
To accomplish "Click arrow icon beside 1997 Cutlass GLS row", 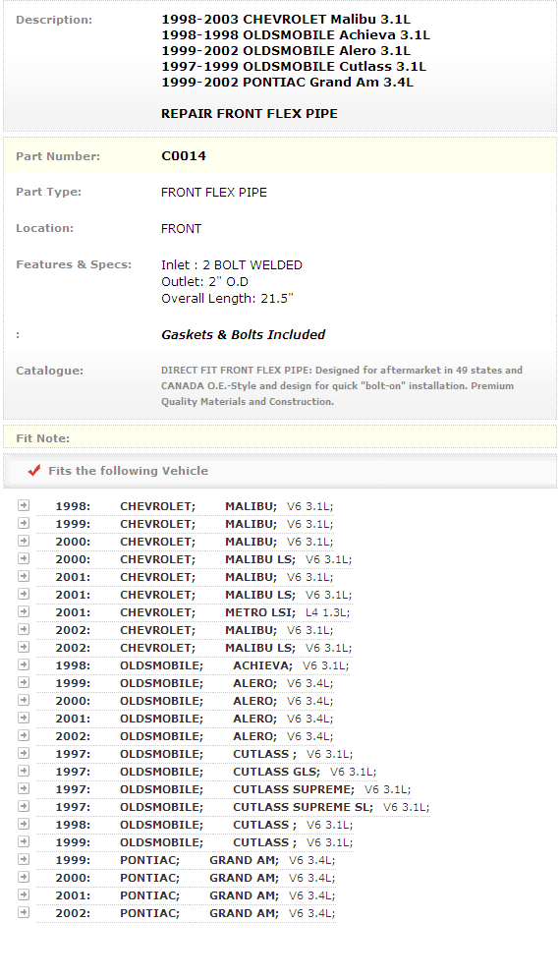I will pos(24,771).
